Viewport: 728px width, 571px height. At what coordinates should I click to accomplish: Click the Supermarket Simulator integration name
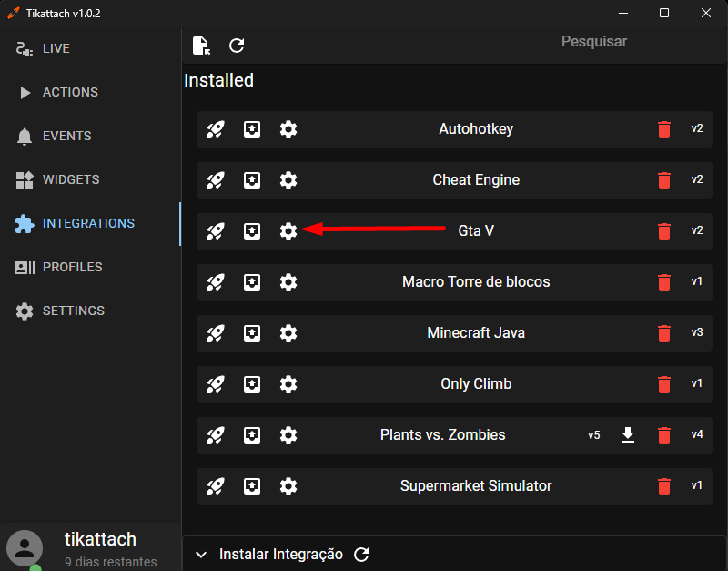tap(476, 486)
